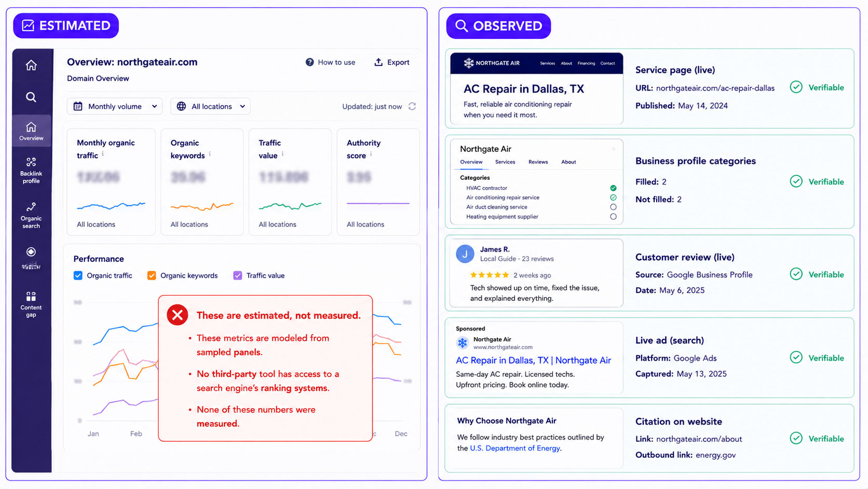Select Heating equipment supplier category
The image size is (868, 489).
(613, 217)
